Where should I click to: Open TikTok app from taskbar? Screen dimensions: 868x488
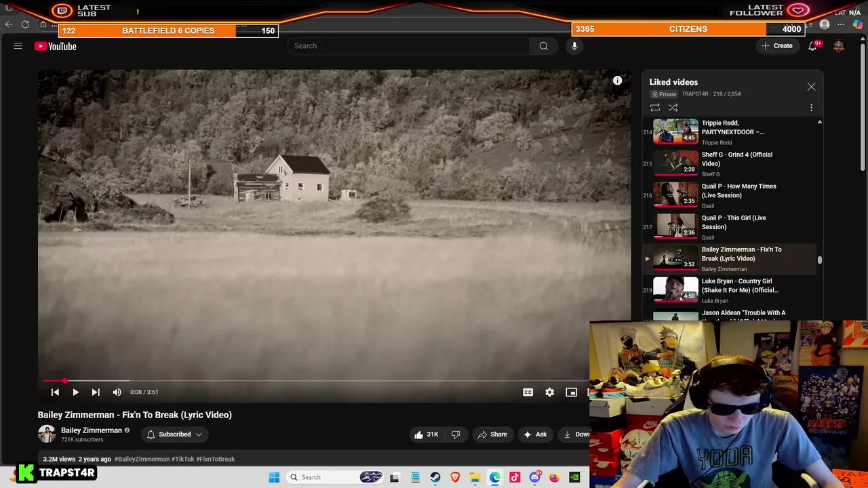pos(515,477)
